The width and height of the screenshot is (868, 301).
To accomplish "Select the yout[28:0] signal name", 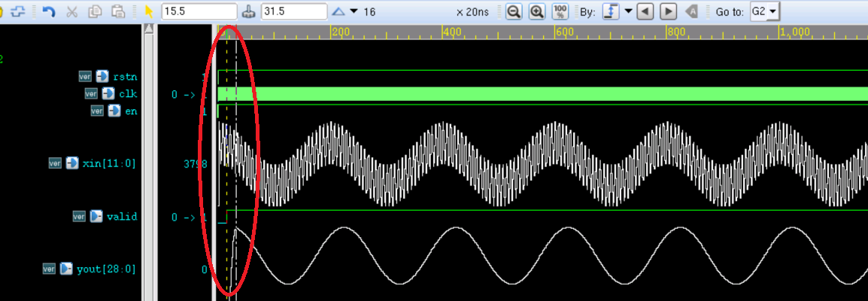I will coord(105,269).
